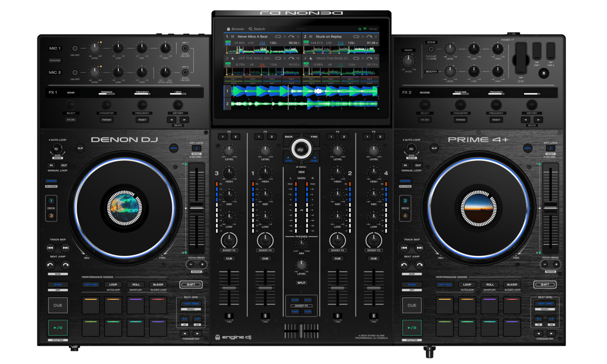Push the large CUE button on left deck
Image resolution: width=607 pixels, height=364 pixels.
(58, 305)
